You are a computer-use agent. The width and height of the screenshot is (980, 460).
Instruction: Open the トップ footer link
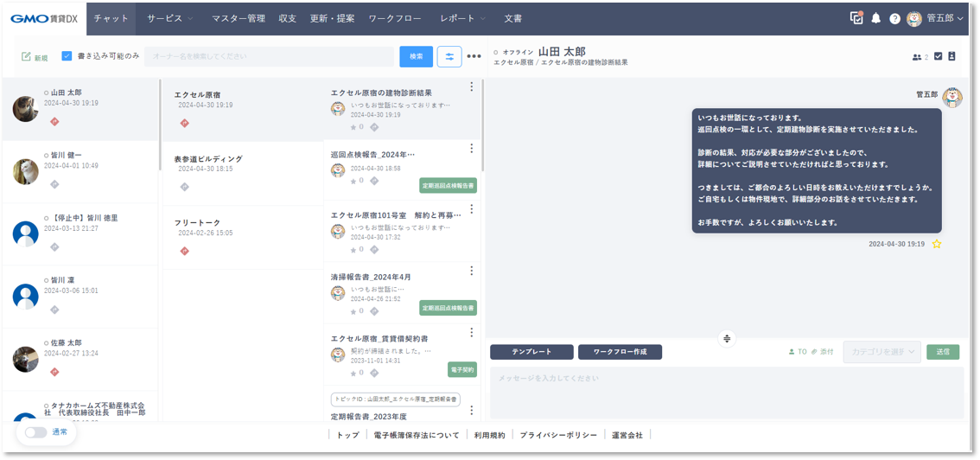pyautogui.click(x=348, y=435)
